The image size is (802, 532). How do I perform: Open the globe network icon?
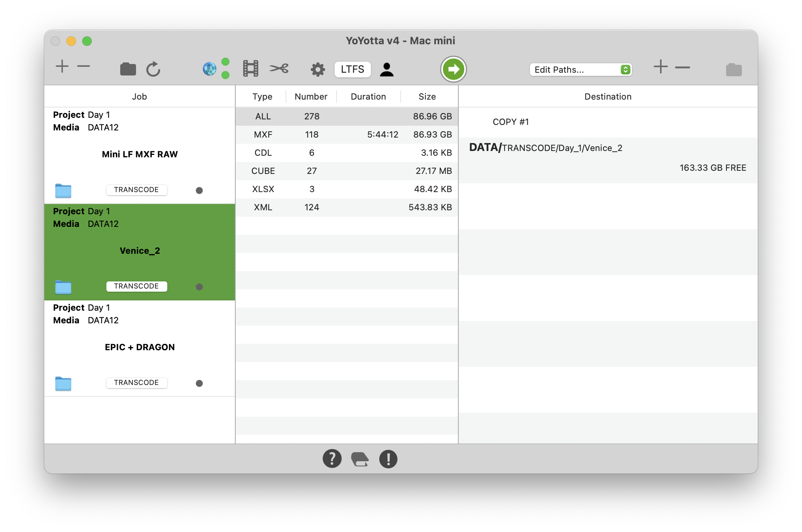click(x=210, y=69)
